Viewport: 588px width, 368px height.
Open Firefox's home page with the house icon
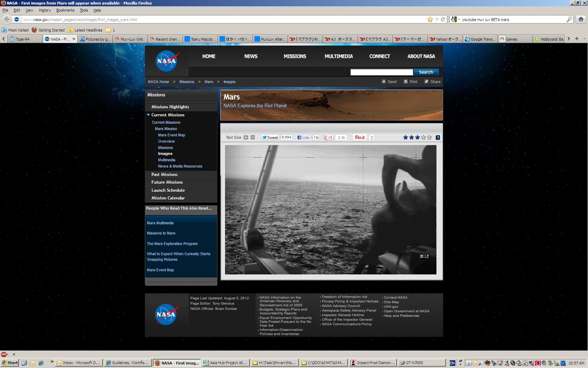click(581, 19)
